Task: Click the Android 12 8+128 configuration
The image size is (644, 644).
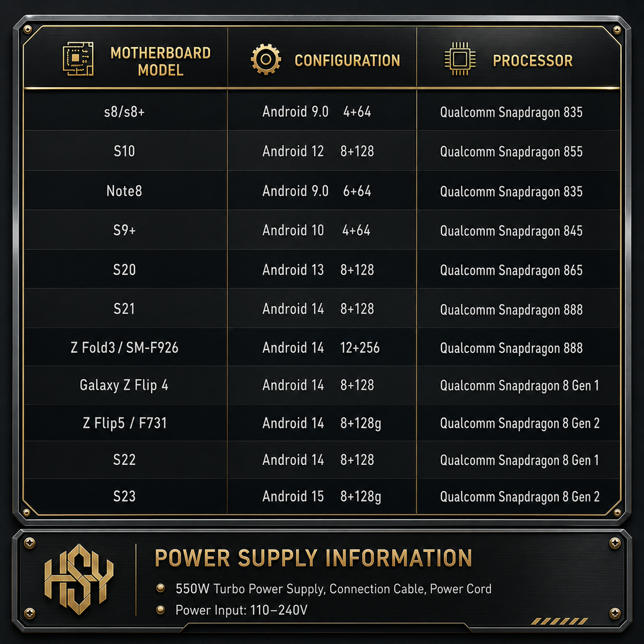Action: point(318,151)
